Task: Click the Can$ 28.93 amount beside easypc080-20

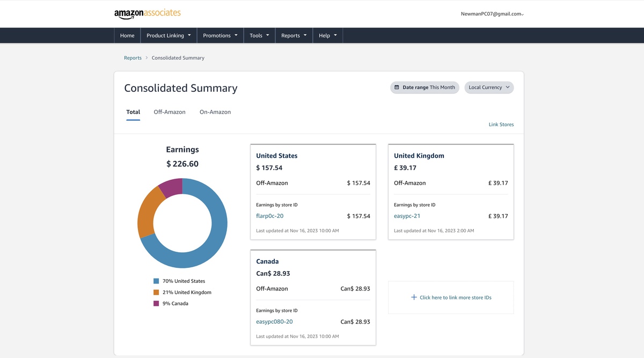Action: [x=355, y=322]
